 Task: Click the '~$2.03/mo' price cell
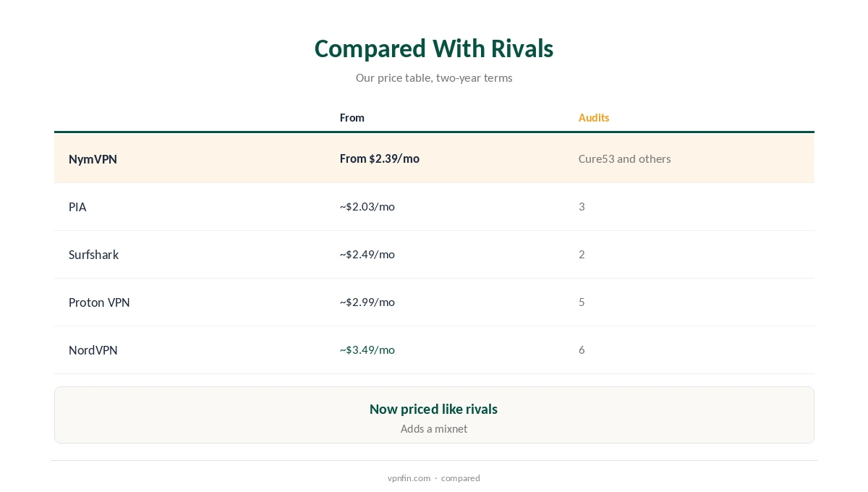click(x=367, y=206)
